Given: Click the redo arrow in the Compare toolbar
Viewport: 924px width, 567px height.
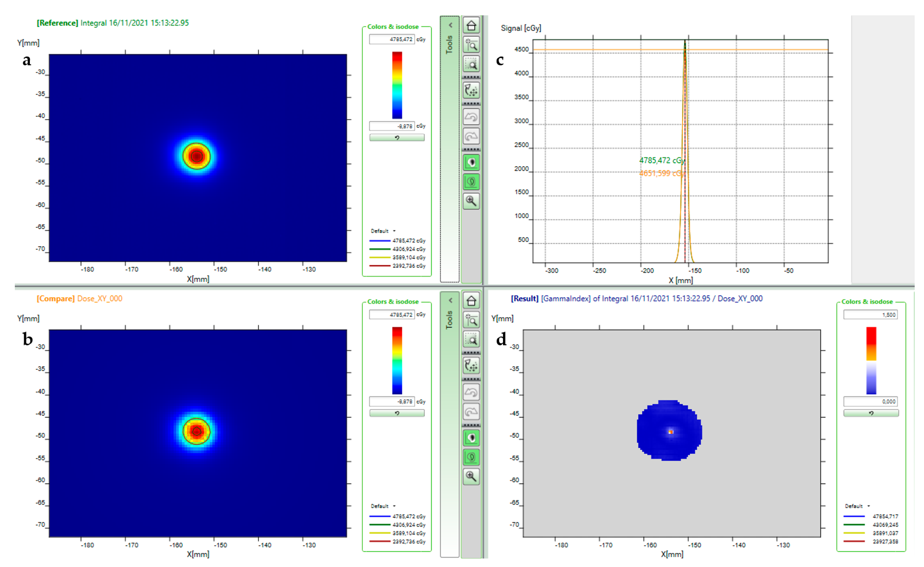Looking at the screenshot, I should pyautogui.click(x=471, y=412).
